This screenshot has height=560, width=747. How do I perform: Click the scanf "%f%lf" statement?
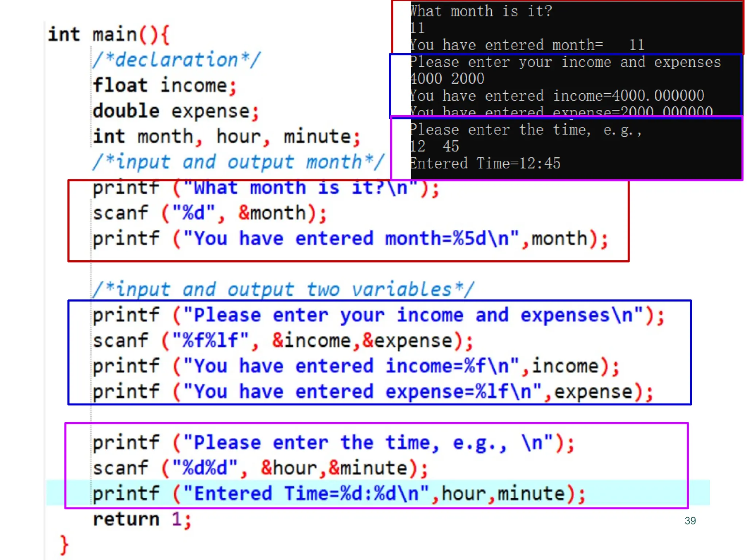coord(283,341)
